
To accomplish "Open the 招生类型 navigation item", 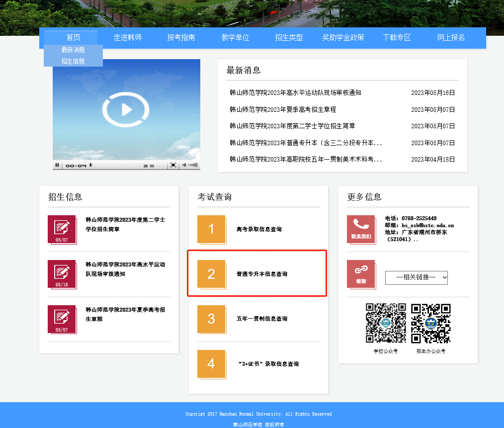I will click(288, 37).
